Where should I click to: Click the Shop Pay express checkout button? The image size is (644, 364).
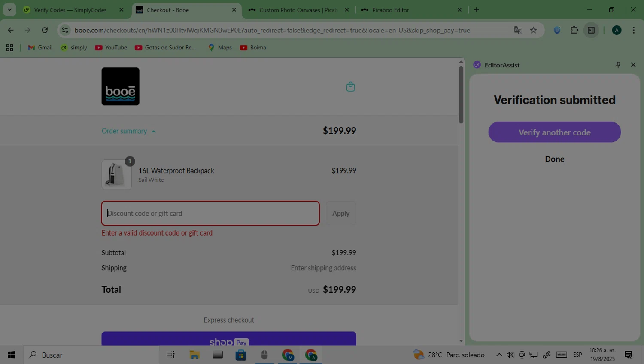point(229,339)
